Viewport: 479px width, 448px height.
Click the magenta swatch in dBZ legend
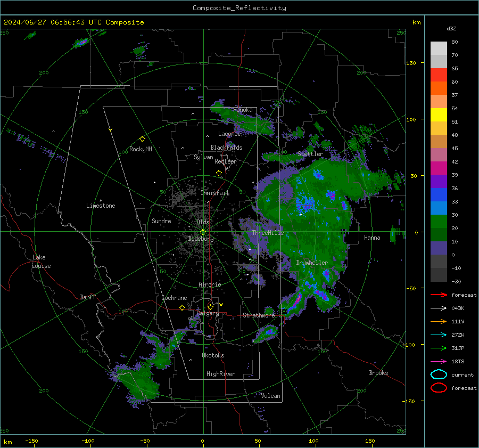(x=439, y=168)
